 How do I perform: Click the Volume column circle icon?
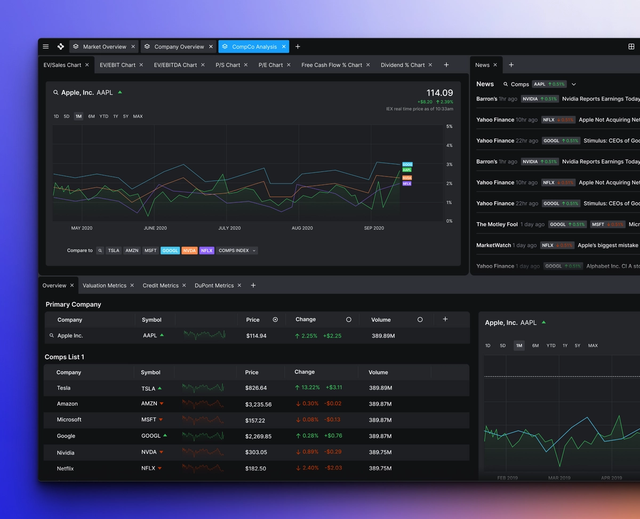pyautogui.click(x=420, y=319)
